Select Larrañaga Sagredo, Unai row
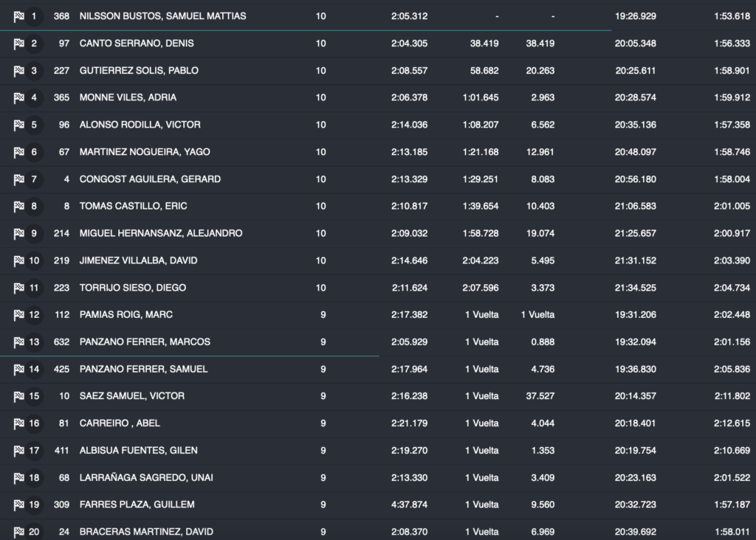 tap(146, 477)
